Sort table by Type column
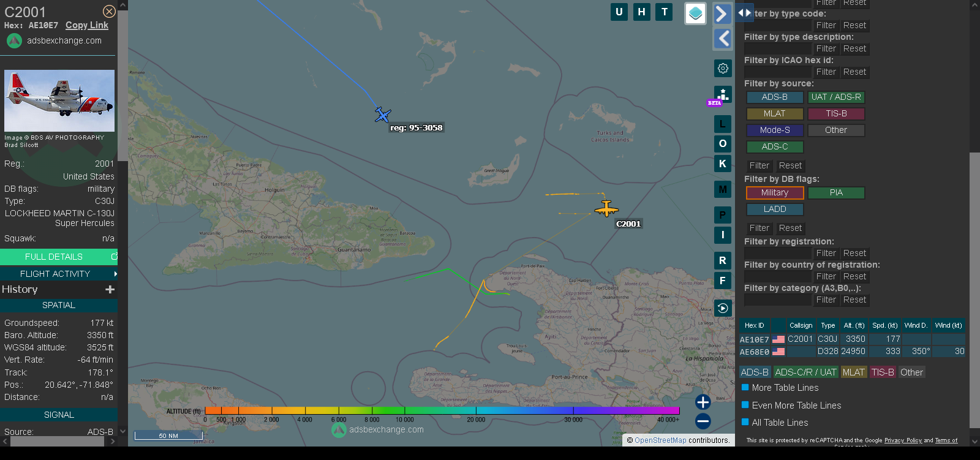 pos(827,325)
